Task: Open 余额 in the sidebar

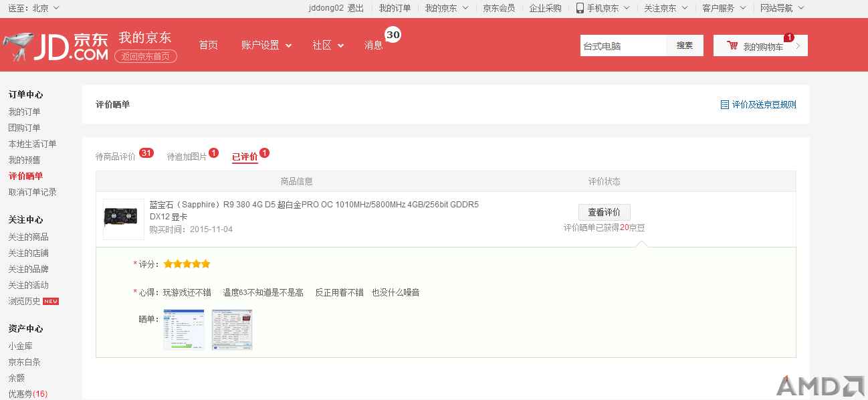Action: [16, 378]
